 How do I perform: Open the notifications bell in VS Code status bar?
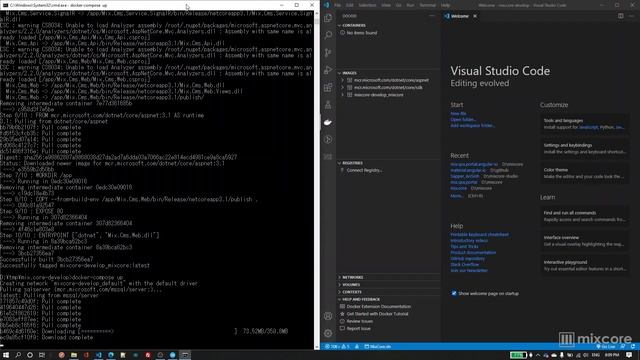pos(632,347)
